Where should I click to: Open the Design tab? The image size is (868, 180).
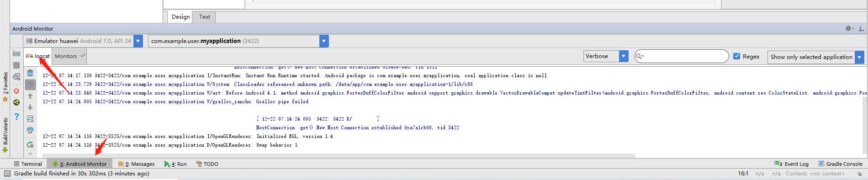tap(180, 17)
